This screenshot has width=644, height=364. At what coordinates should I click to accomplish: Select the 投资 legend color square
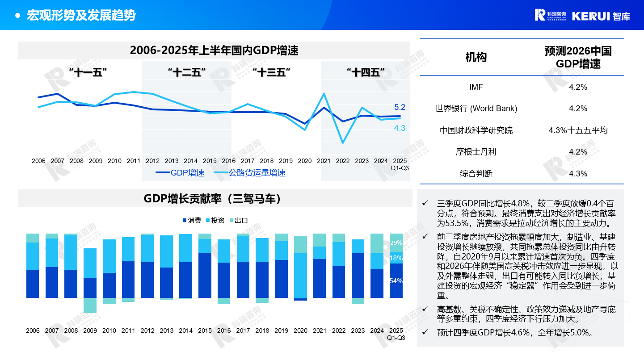coord(208,221)
